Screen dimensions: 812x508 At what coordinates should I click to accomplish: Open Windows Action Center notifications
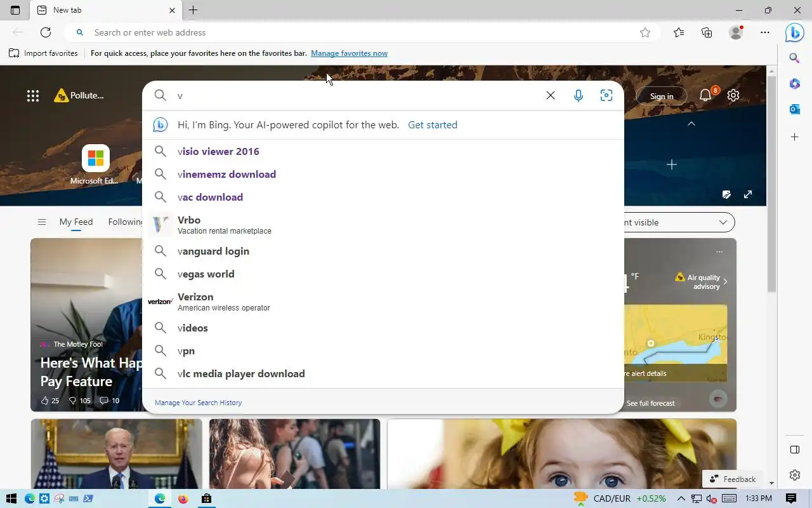point(791,498)
